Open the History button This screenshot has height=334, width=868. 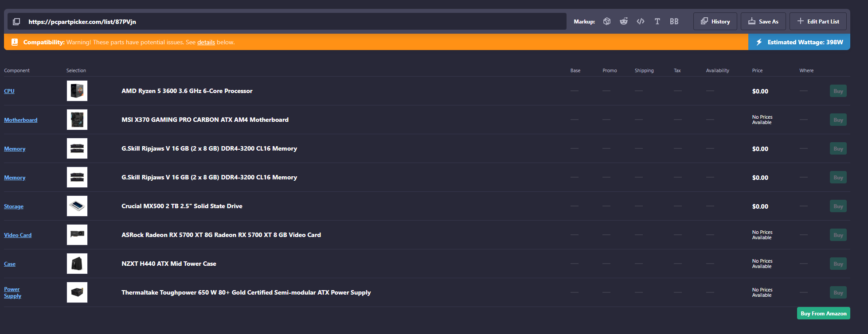pyautogui.click(x=715, y=21)
